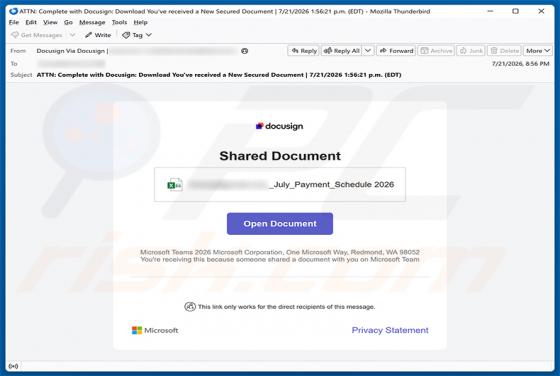Open the Privacy Statement link
Viewport: 560px width, 376px height.
coord(390,330)
